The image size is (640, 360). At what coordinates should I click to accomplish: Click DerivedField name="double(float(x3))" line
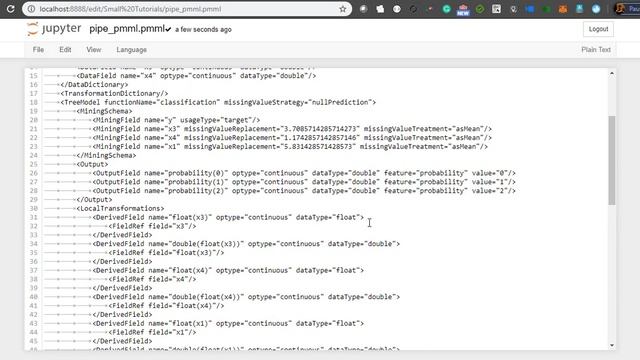click(246, 244)
